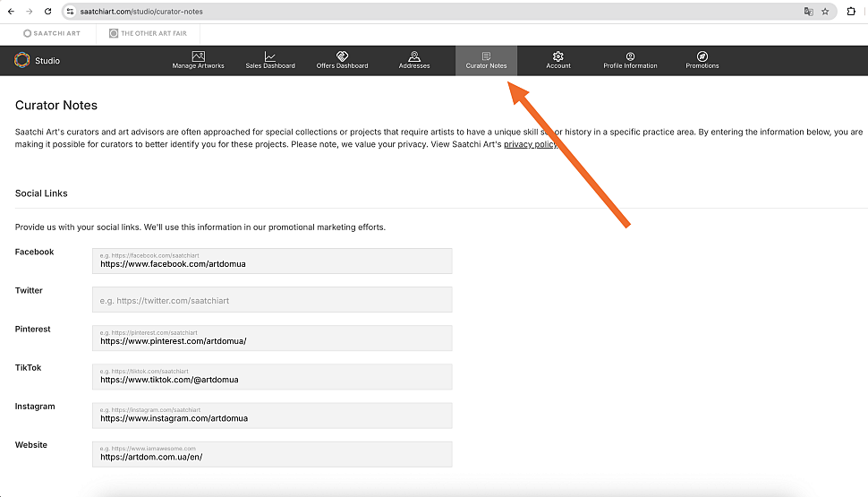This screenshot has height=497, width=868.
Task: Bookmark this page with the star icon
Action: pyautogui.click(x=825, y=11)
